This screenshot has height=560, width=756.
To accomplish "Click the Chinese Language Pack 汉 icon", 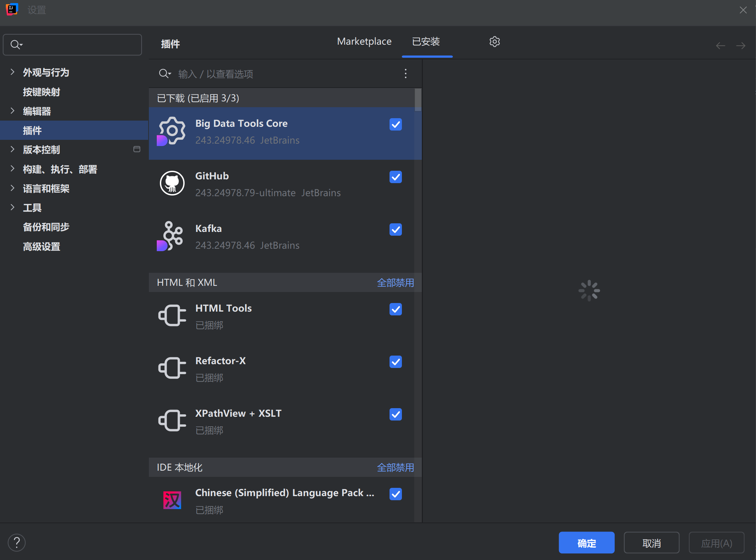I will 172,500.
